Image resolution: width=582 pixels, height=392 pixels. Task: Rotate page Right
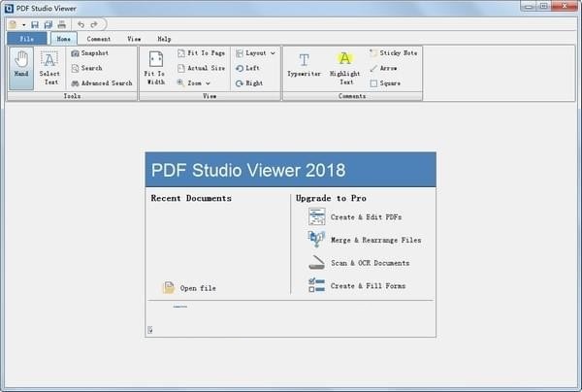(x=249, y=83)
